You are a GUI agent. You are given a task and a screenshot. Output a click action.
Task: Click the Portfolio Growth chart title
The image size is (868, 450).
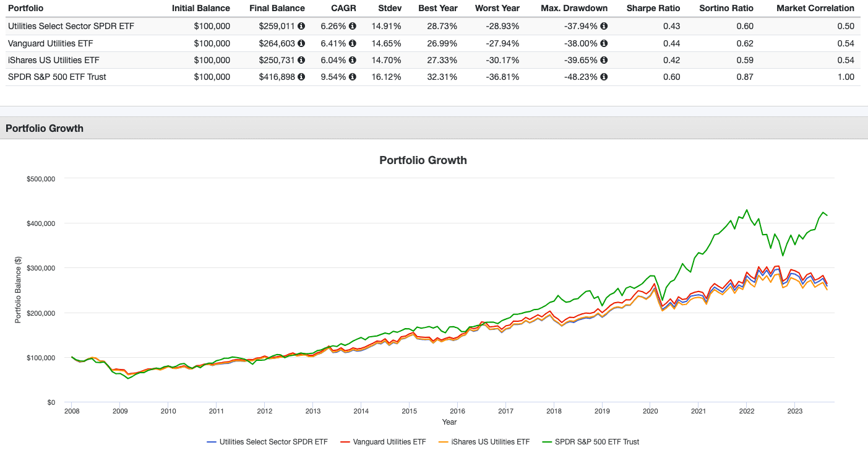[423, 160]
